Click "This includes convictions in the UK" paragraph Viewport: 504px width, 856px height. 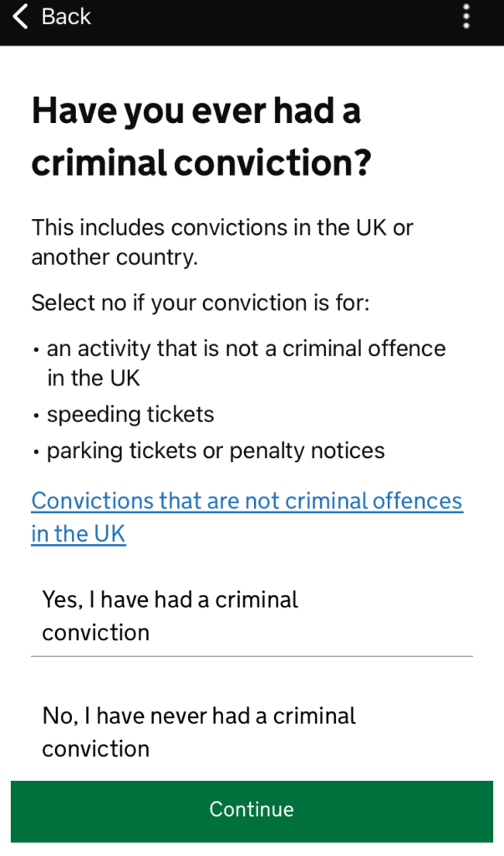tap(222, 227)
